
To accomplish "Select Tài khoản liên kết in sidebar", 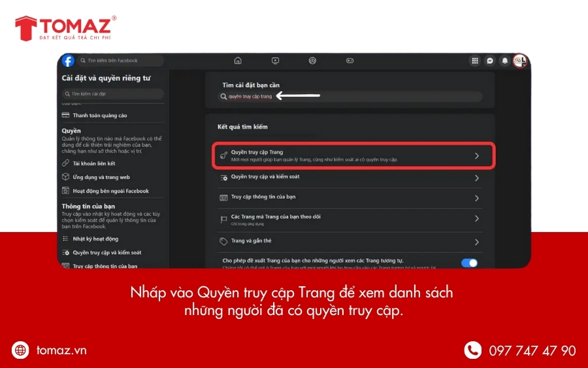I will point(93,163).
